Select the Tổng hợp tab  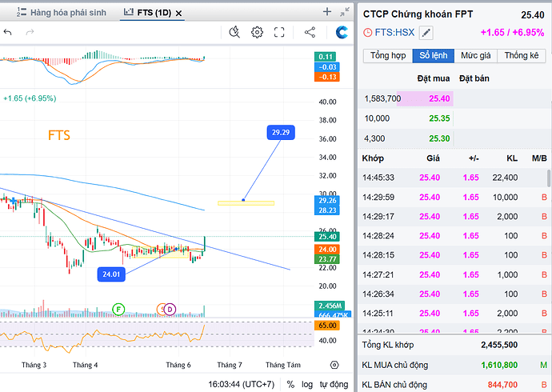point(388,55)
